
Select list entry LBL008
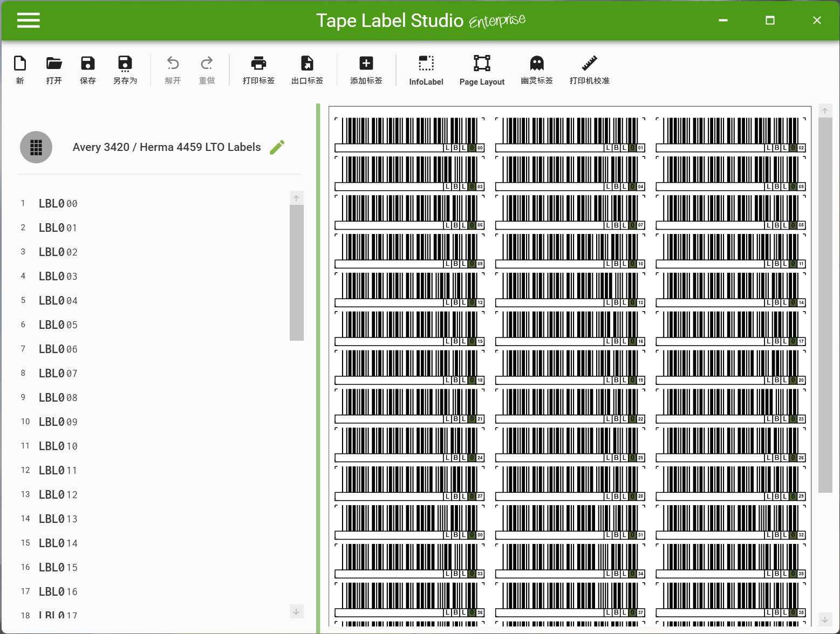58,397
